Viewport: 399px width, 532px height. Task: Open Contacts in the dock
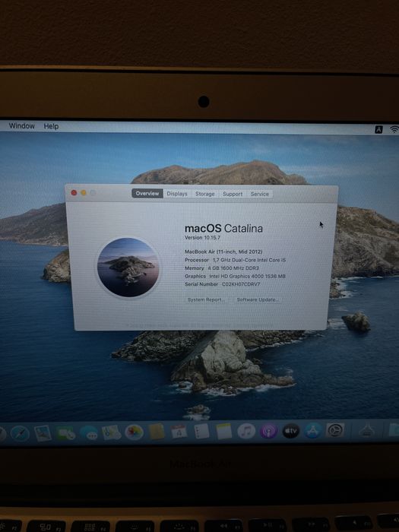(x=157, y=432)
